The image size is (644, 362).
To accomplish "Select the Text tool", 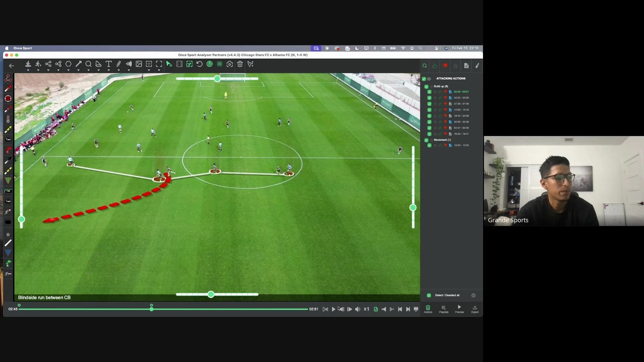I will [109, 64].
